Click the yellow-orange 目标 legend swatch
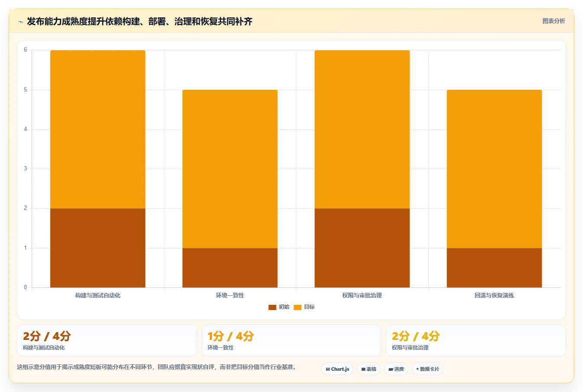 [x=297, y=307]
